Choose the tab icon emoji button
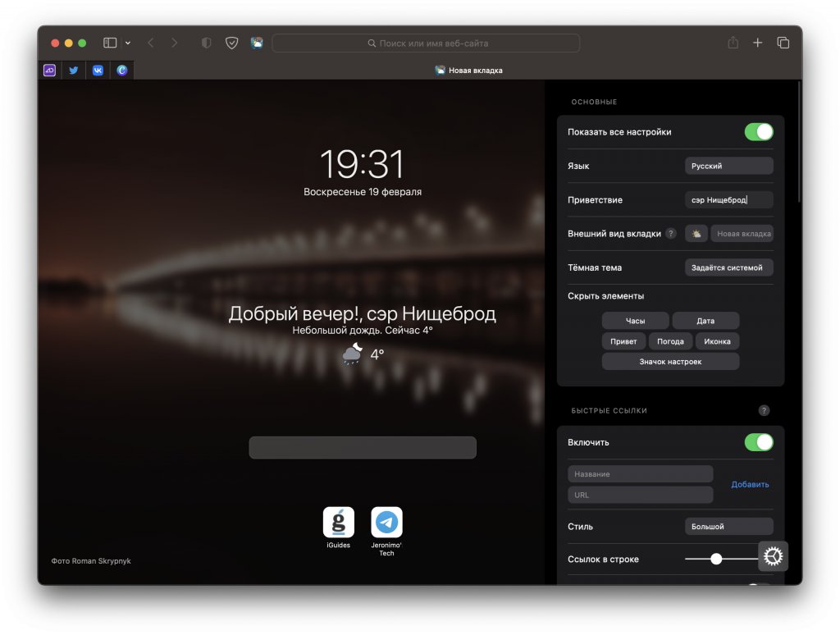This screenshot has width=840, height=635. (x=696, y=233)
